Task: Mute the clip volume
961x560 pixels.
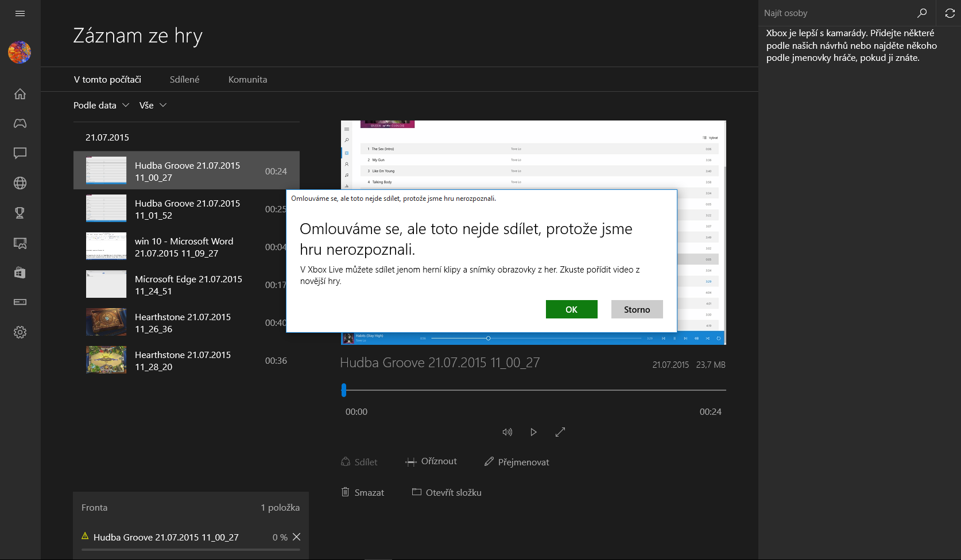Action: point(507,432)
